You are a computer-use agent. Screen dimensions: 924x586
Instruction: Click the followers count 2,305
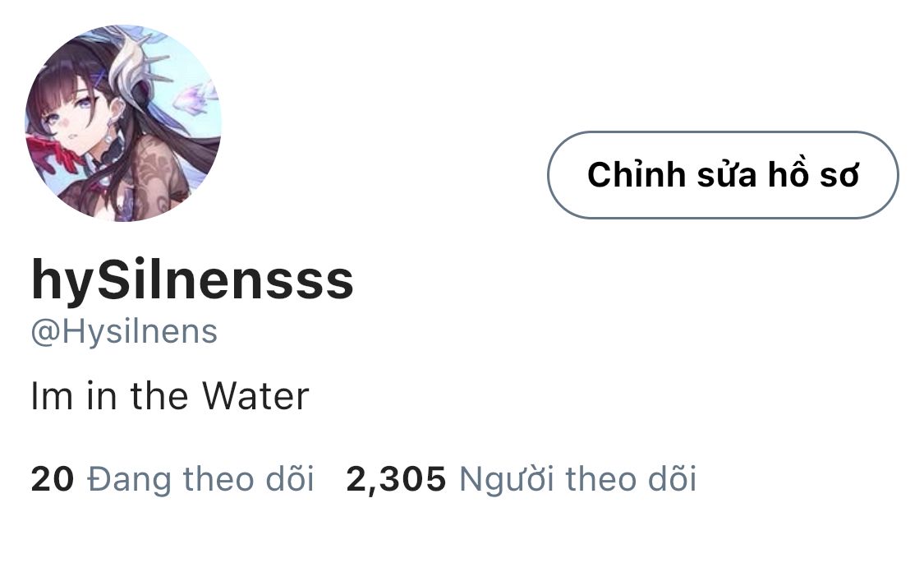(396, 478)
